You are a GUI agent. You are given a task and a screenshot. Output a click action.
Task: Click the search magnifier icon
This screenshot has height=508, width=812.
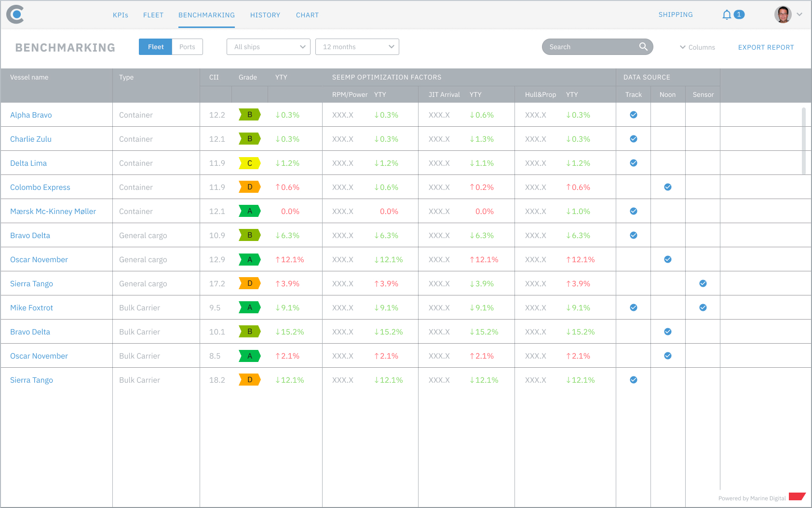pos(643,47)
